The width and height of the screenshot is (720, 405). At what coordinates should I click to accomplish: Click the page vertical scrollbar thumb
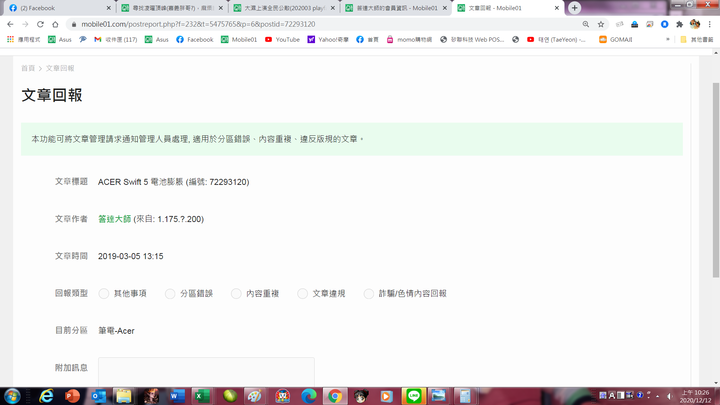tap(715, 180)
